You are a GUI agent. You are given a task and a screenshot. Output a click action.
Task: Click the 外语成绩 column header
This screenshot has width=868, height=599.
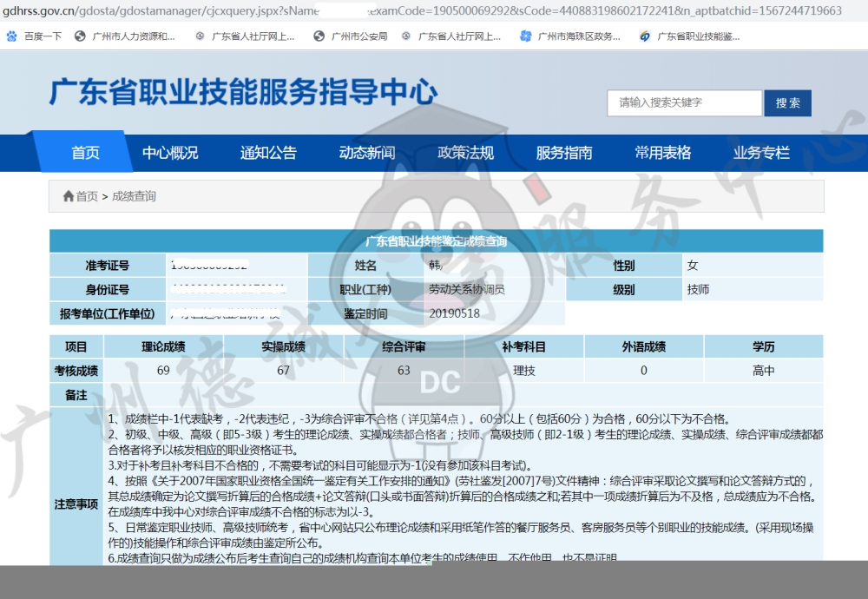(x=644, y=346)
